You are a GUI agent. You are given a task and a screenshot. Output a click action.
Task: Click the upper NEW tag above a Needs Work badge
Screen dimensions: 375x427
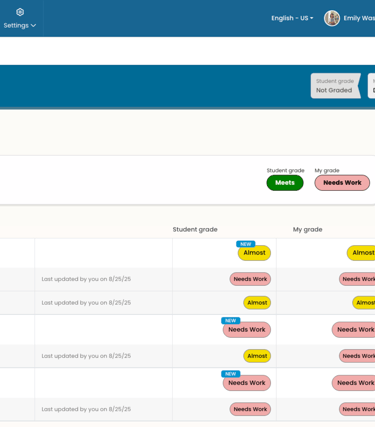[x=231, y=321]
